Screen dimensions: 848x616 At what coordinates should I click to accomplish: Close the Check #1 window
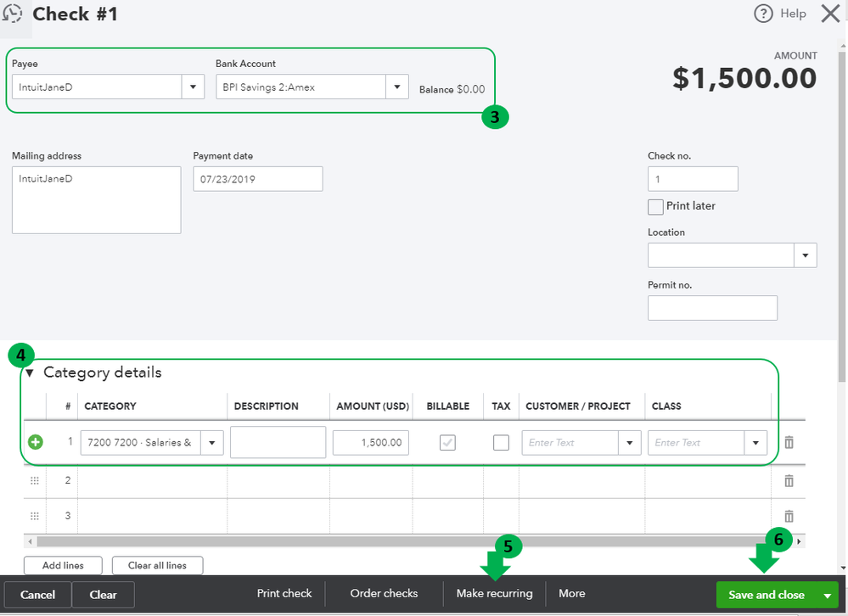(830, 14)
